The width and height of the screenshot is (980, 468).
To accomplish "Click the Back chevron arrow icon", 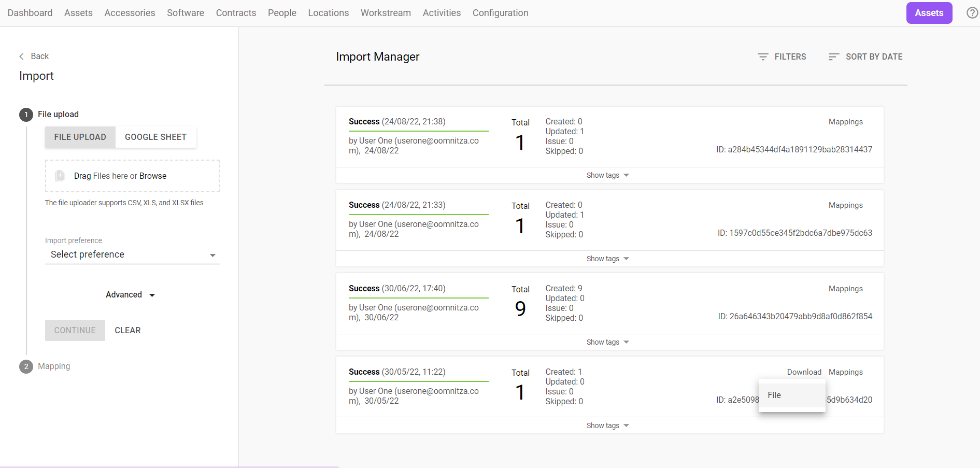I will coord(22,56).
